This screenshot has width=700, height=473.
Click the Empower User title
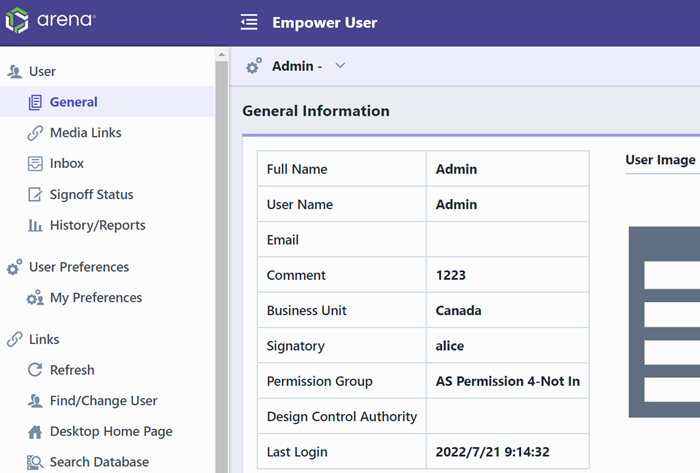click(x=325, y=22)
